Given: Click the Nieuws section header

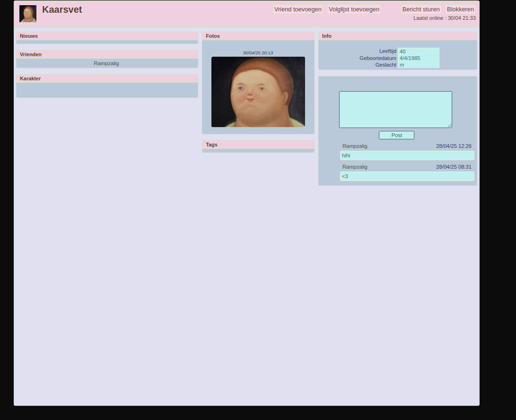Looking at the screenshot, I should (x=107, y=36).
